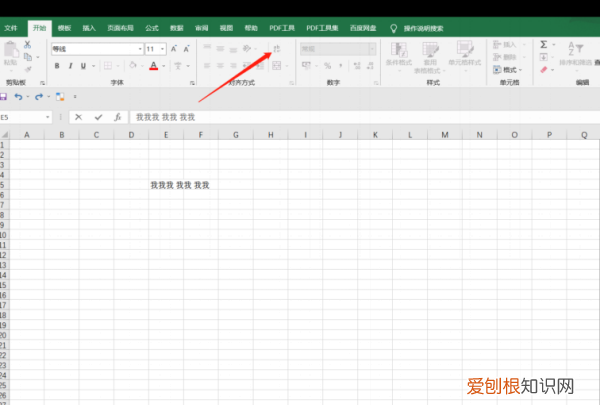Open the Customize Quick Access Toolbar menu
This screenshot has width=600, height=405.
pos(75,96)
